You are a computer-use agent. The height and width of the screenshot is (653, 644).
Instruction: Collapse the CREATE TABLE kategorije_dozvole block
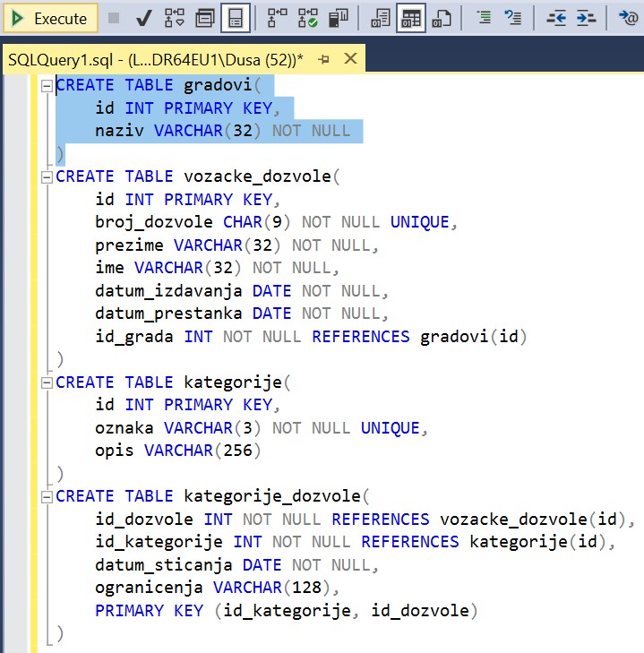[47, 496]
